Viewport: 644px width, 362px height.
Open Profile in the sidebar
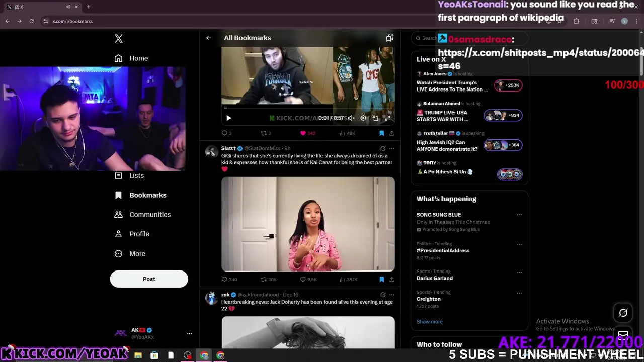(x=132, y=234)
